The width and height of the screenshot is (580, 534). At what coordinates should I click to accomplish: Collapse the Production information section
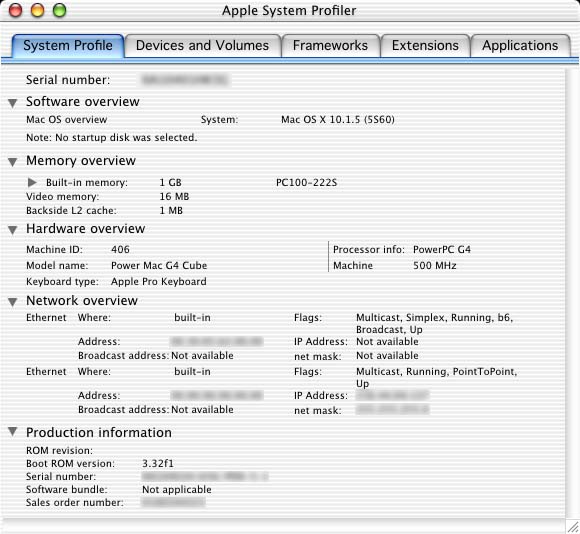[x=13, y=432]
